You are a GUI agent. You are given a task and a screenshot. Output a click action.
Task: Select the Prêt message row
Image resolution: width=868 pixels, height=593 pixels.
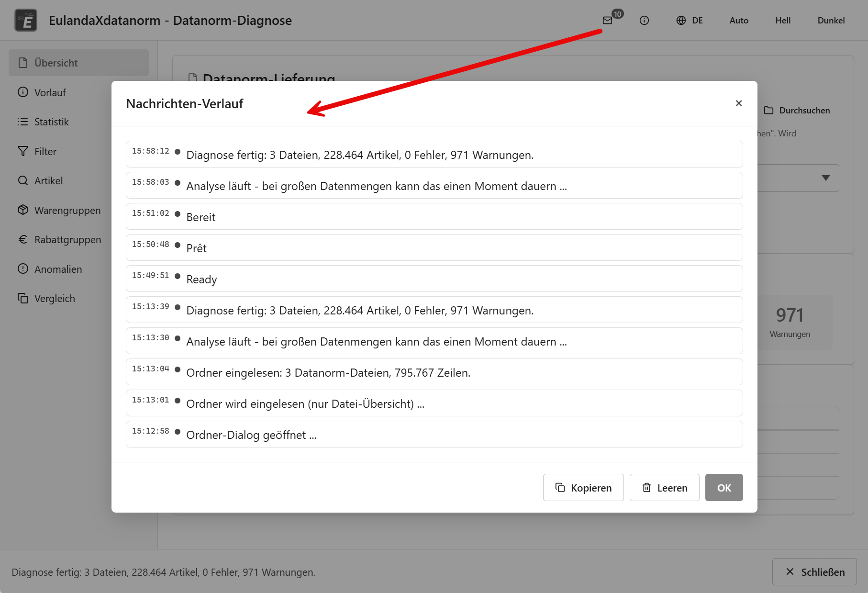(434, 247)
